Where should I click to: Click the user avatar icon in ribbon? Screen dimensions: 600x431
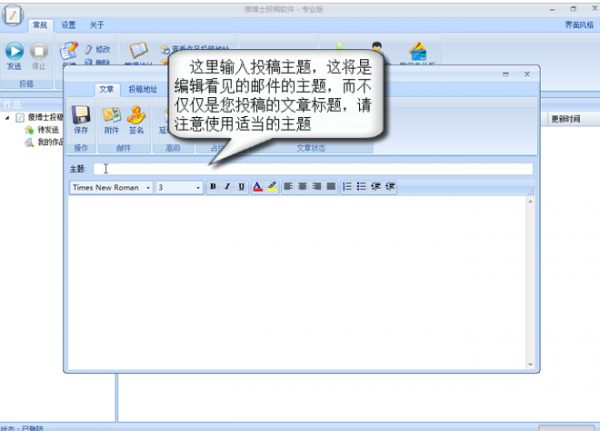tap(377, 47)
